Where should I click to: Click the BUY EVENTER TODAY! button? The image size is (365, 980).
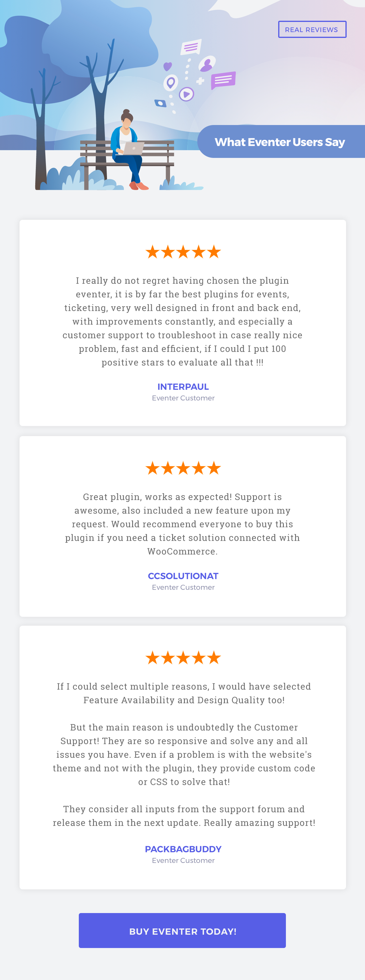[x=182, y=931]
